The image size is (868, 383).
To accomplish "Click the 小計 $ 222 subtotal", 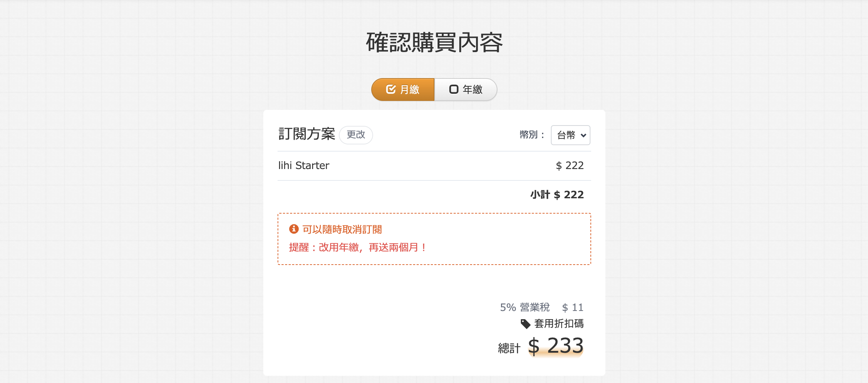I will click(557, 195).
